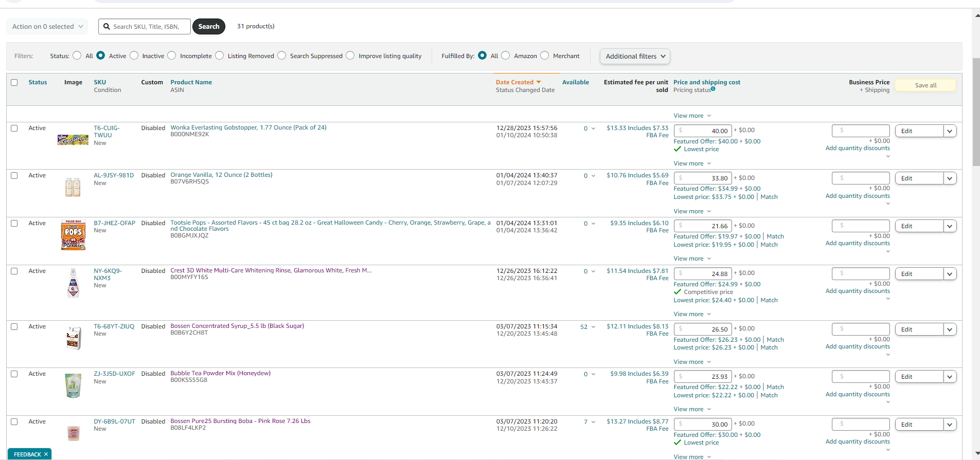Sort the table by the Status column
Viewport: 980px width, 460px height.
(38, 82)
